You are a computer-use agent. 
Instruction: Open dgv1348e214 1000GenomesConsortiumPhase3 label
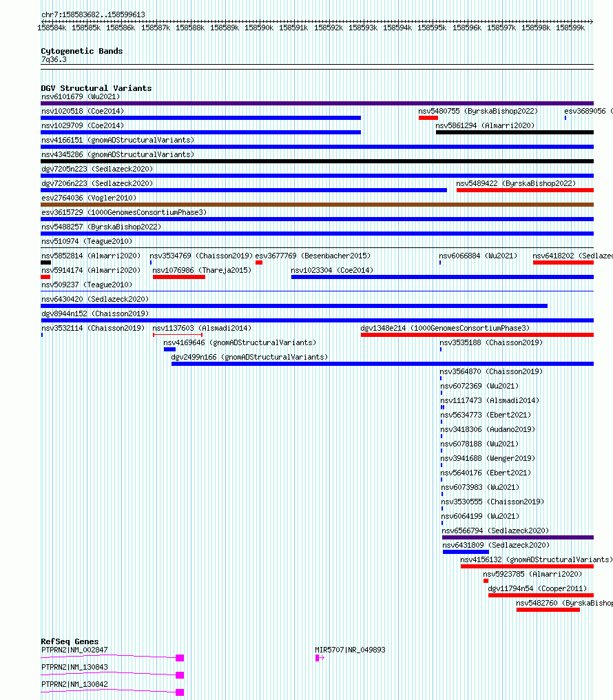point(445,328)
